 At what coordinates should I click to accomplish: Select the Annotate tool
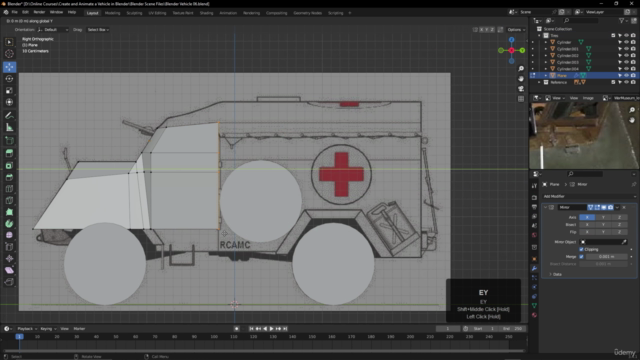pyautogui.click(x=9, y=116)
